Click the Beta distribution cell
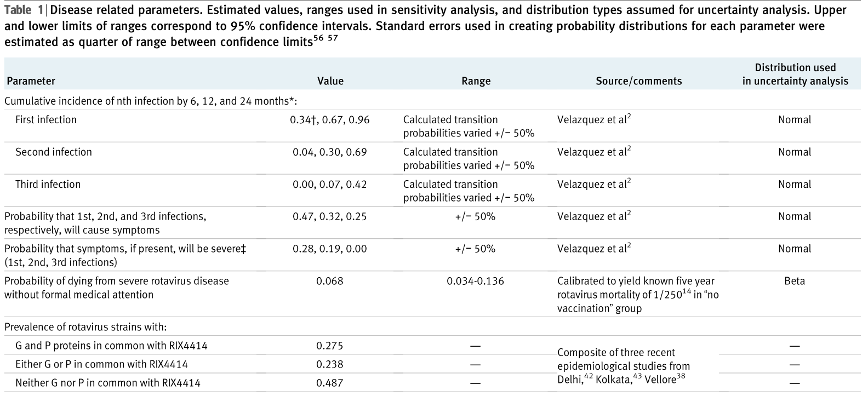The height and width of the screenshot is (396, 868). (795, 281)
